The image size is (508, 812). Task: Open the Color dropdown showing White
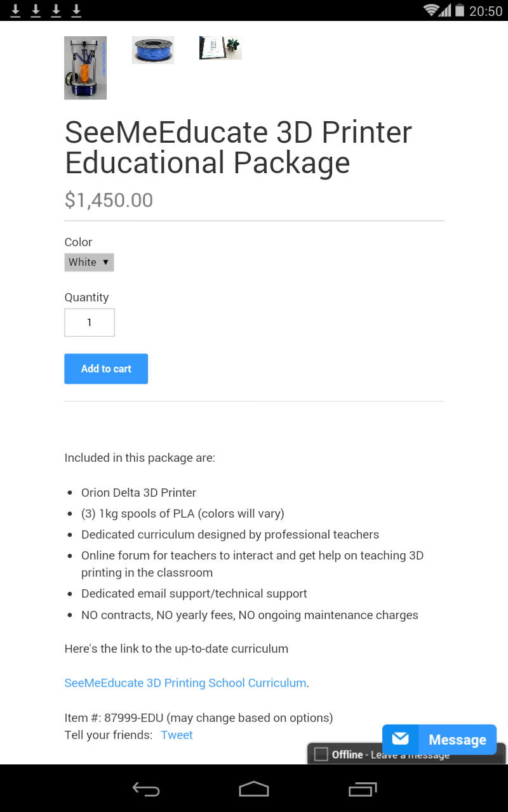pos(89,262)
